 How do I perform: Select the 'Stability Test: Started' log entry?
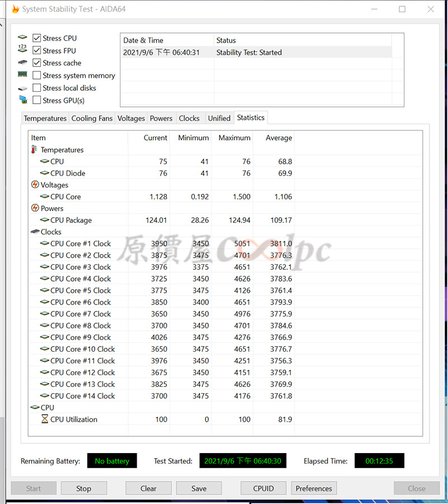coord(256,52)
